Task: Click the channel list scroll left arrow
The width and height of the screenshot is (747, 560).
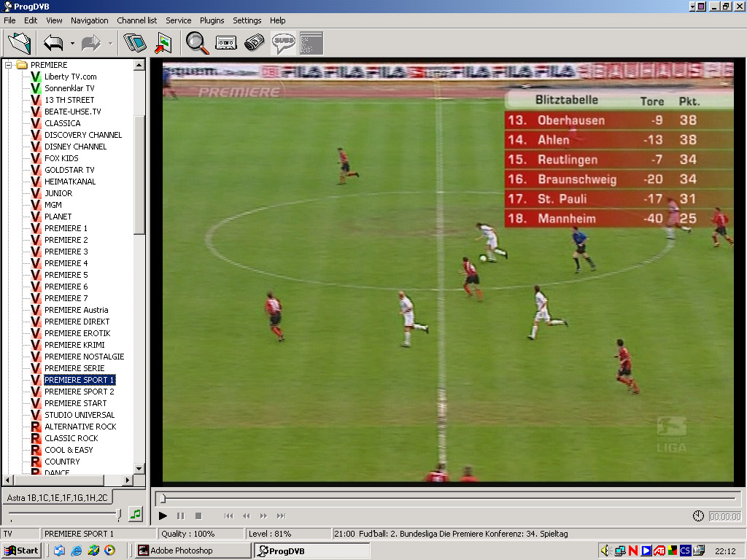Action: (x=7, y=480)
